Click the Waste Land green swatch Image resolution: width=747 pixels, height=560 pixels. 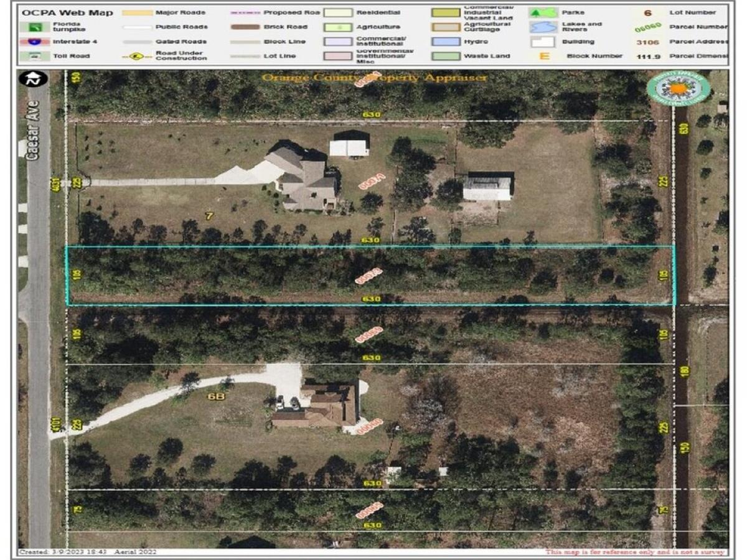pyautogui.click(x=445, y=56)
